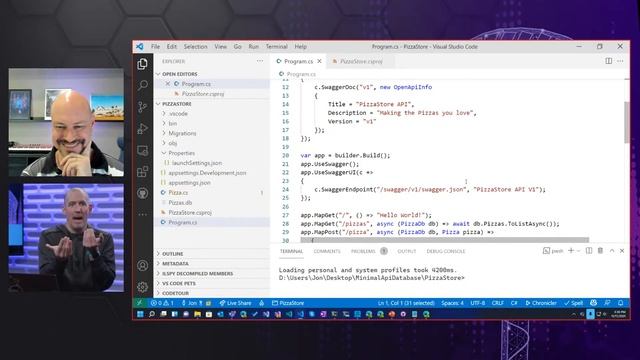Switch to the Debug Console tab

click(x=446, y=251)
